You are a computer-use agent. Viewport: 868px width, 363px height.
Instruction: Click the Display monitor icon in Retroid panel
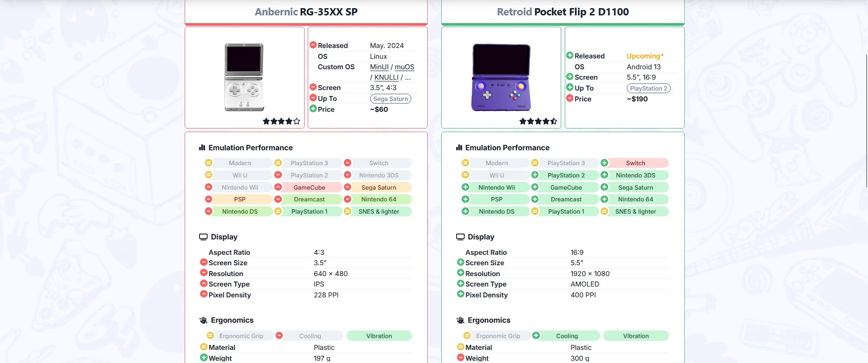[x=460, y=237]
